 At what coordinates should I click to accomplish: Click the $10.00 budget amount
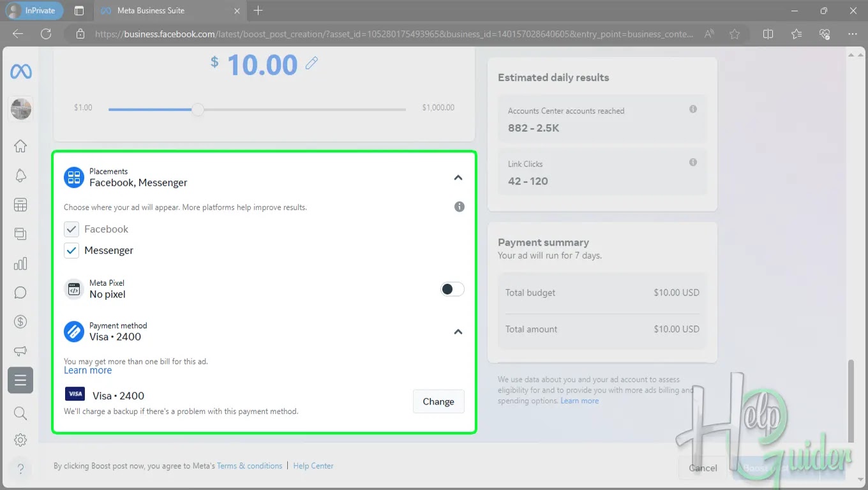pos(262,65)
